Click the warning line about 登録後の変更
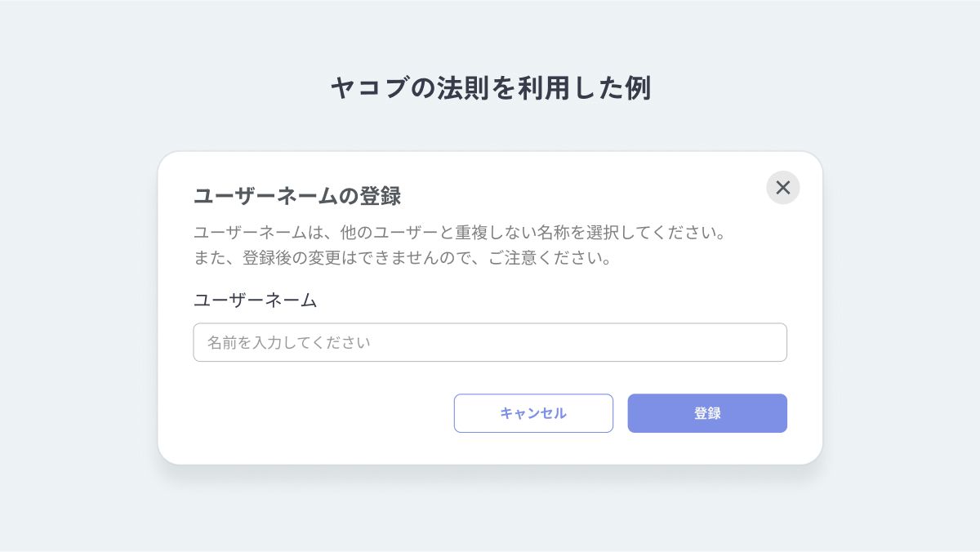The image size is (980, 552). (402, 259)
